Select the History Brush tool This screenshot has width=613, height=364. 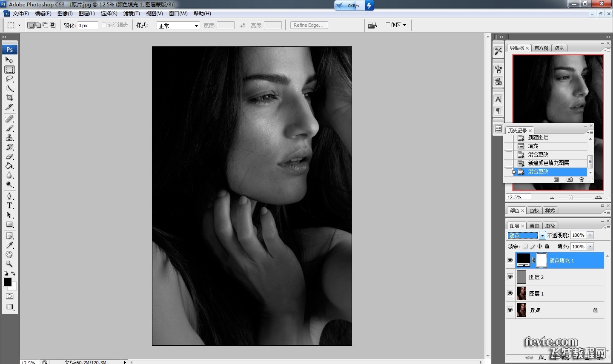coord(9,147)
